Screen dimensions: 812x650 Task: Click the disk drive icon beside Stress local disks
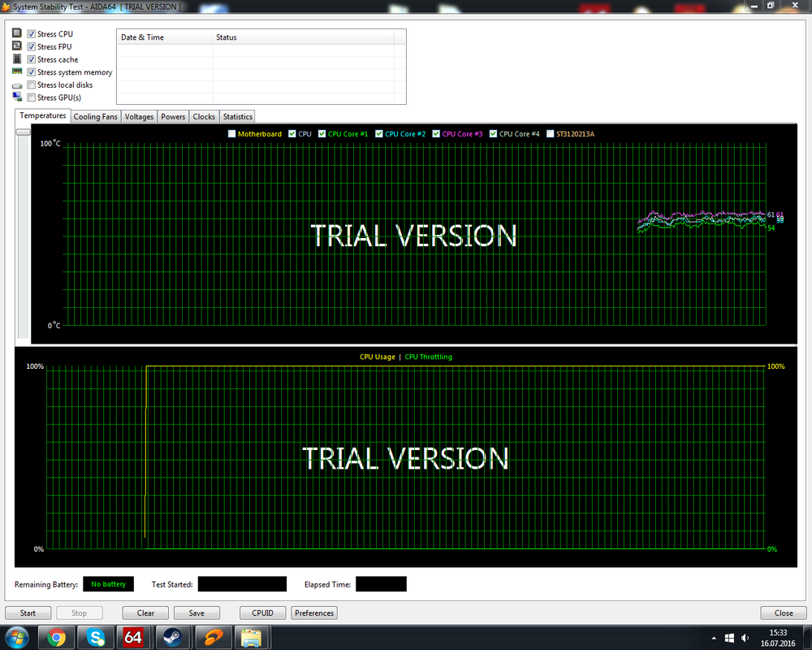pyautogui.click(x=17, y=85)
